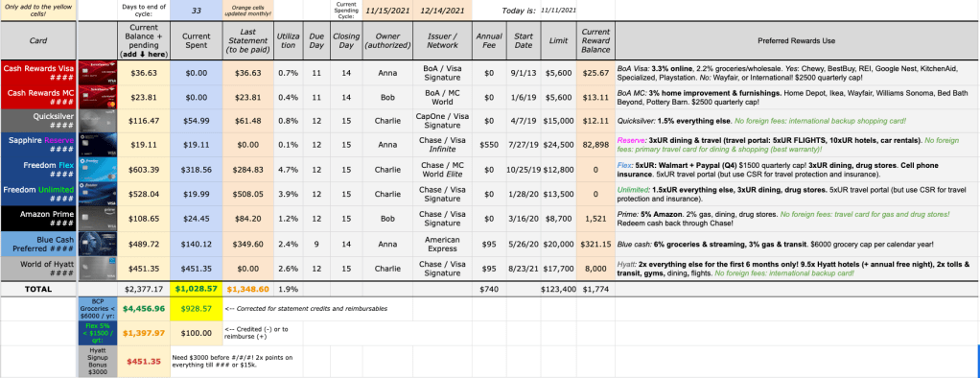Select the Sapphire Reserve reward balance 82,898

595,145
